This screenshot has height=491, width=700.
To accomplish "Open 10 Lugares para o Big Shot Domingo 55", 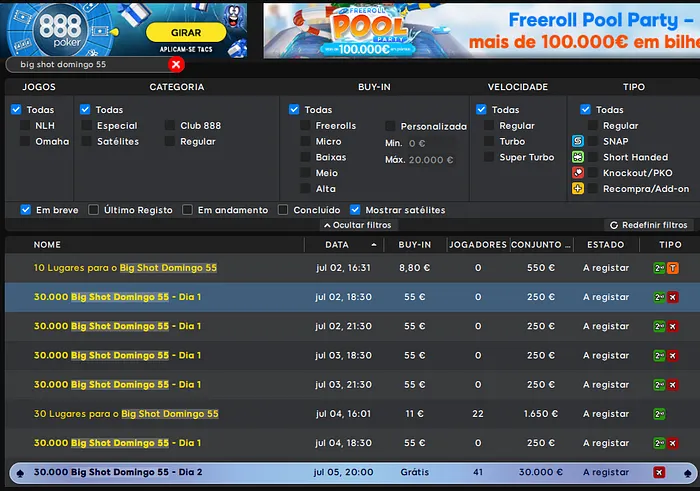I will pos(125,268).
